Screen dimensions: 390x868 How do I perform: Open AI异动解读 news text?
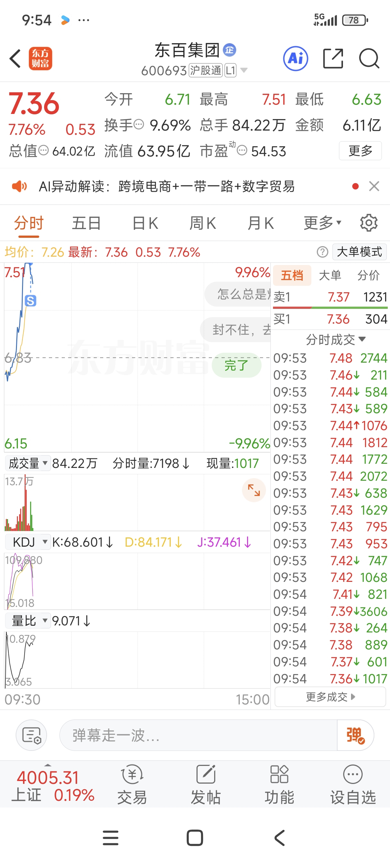[x=167, y=186]
